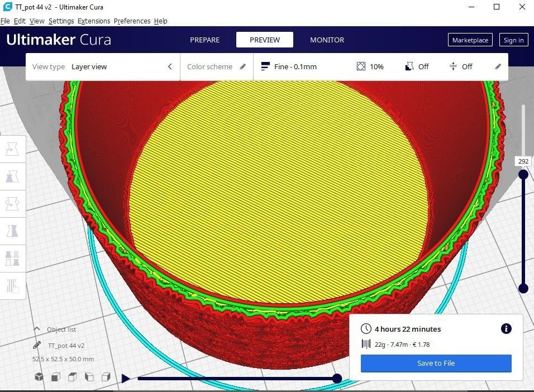The height and width of the screenshot is (392, 534).
Task: Open the View menu
Action: click(x=37, y=21)
